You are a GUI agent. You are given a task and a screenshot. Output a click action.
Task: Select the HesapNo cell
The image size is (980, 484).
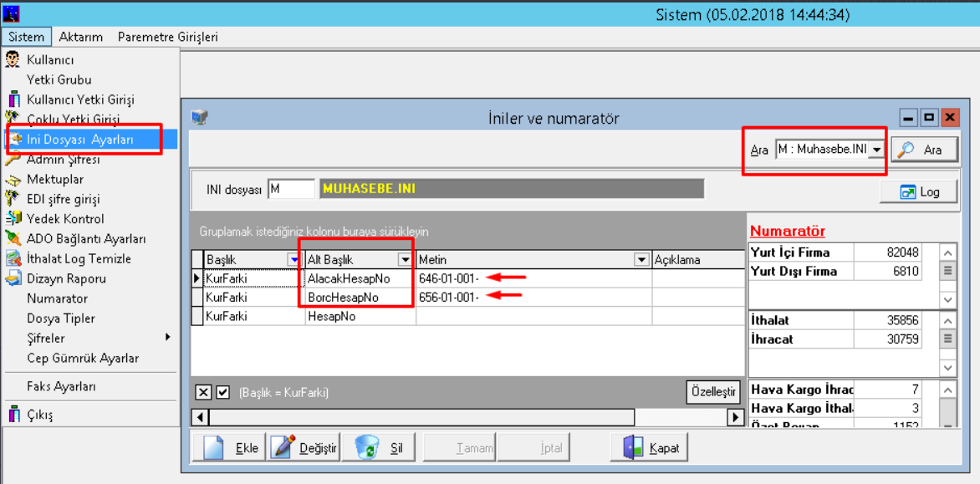pos(360,317)
